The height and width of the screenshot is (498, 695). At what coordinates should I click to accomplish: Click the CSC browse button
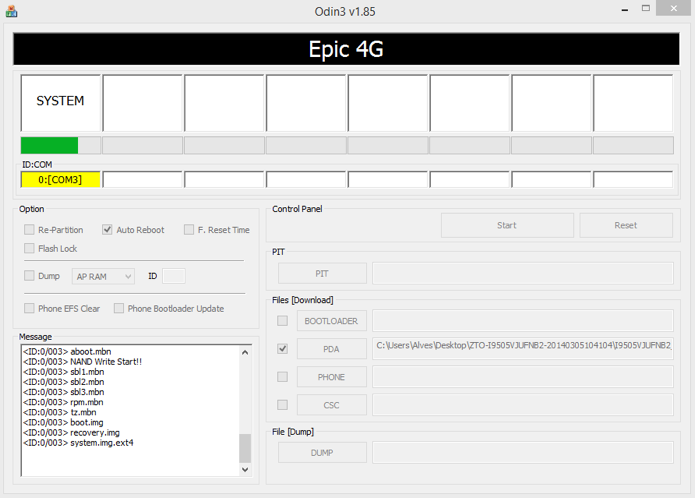(332, 405)
